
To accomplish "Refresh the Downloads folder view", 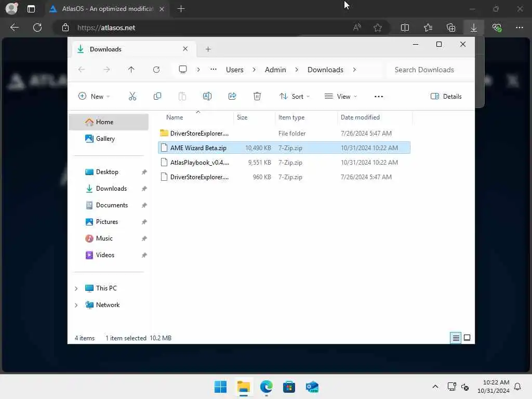I will 156,70.
